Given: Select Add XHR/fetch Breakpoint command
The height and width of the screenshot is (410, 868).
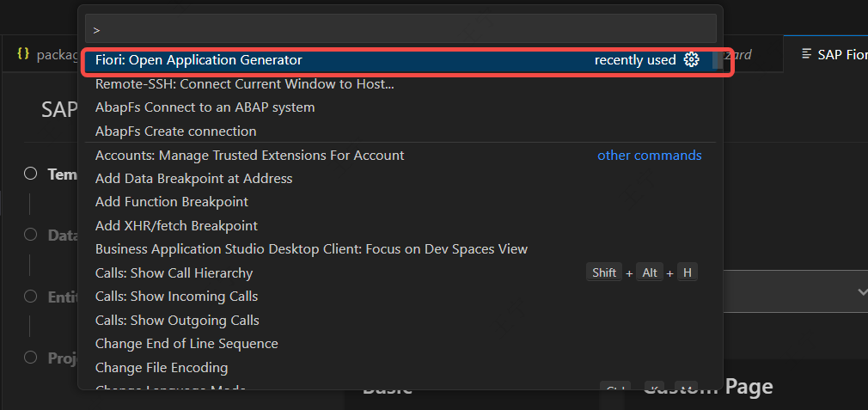Looking at the screenshot, I should click(x=400, y=226).
